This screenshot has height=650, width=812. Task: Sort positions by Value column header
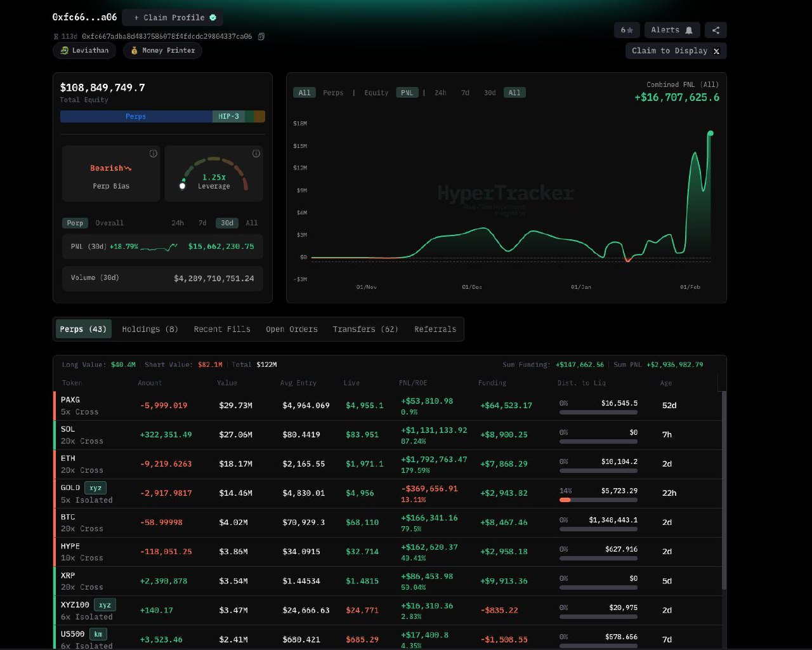point(227,383)
